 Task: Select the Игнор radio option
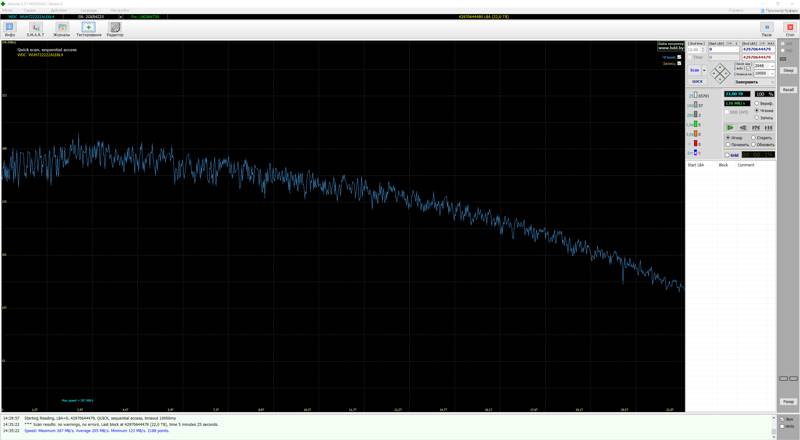coord(728,138)
